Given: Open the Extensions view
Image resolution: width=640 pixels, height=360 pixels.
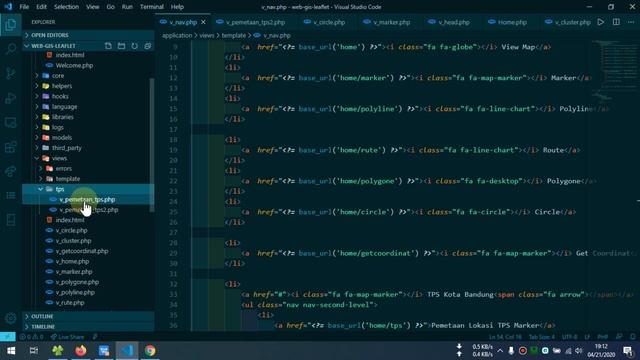Looking at the screenshot, I should click(x=11, y=147).
